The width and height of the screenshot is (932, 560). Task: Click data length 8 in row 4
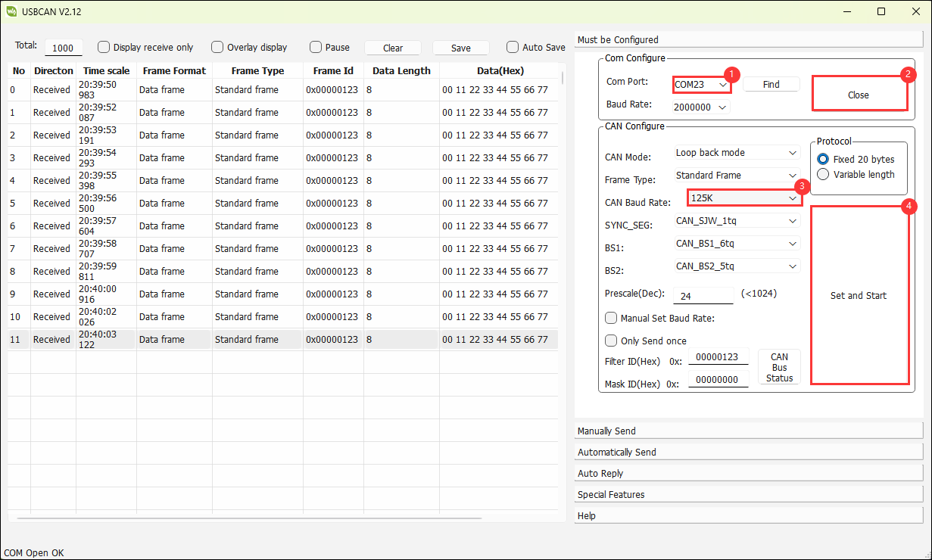pyautogui.click(x=401, y=181)
